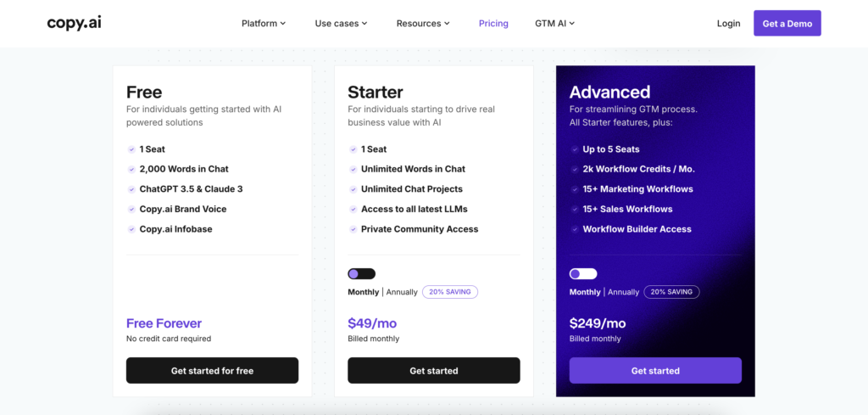Click checkmark icon next to 15+ Sales Workflows
868x415 pixels.
[x=574, y=209]
